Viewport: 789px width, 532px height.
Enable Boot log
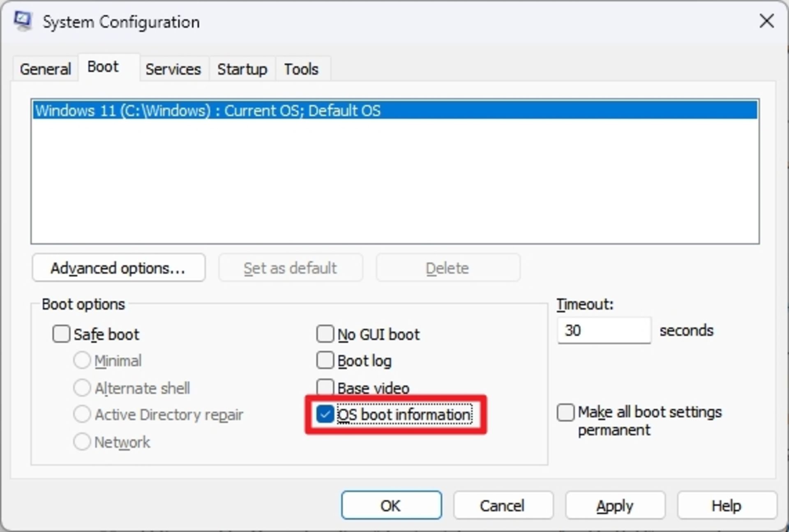[x=325, y=360]
